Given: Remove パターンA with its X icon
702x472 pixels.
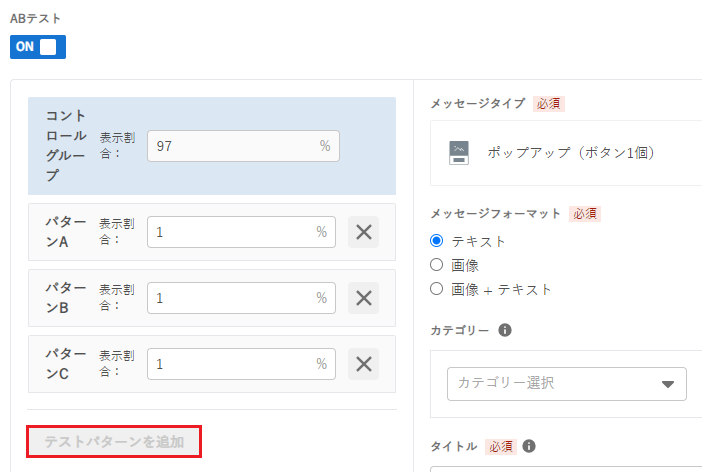Looking at the screenshot, I should (x=364, y=232).
